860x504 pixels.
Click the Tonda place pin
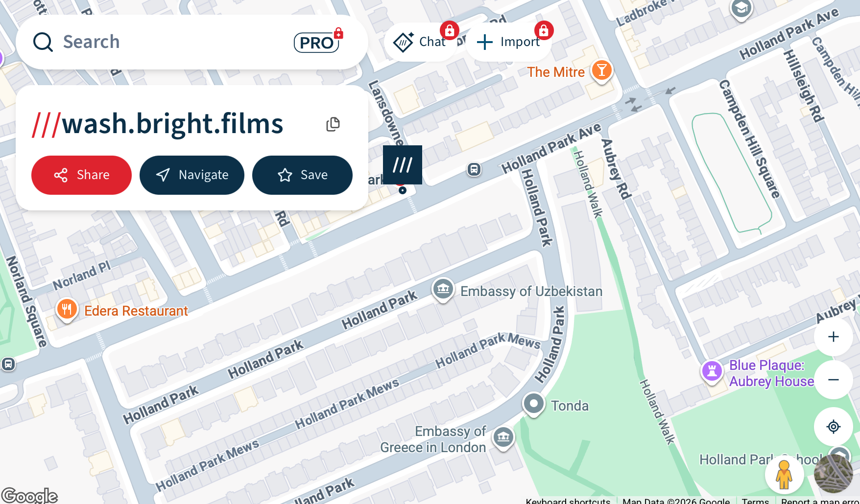point(534,405)
